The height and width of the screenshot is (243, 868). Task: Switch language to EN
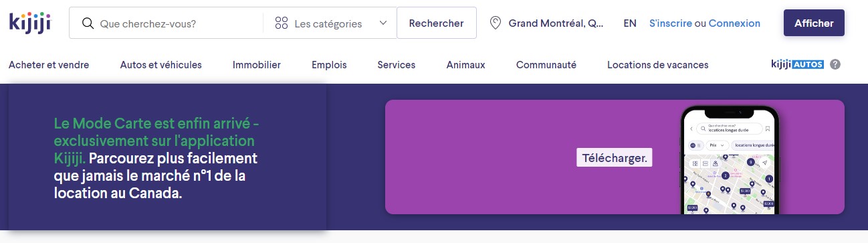point(630,23)
